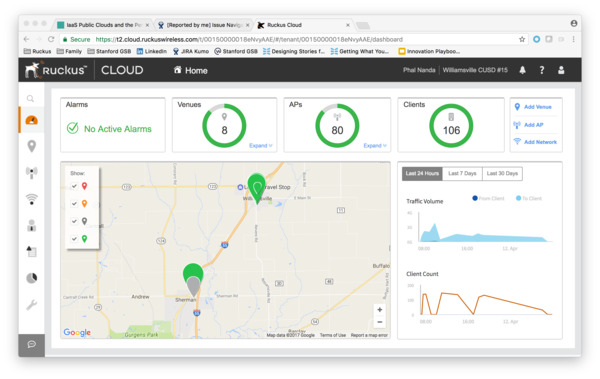This screenshot has width=600, height=379.
Task: Click the green venue pin near Sherman
Action: [193, 271]
